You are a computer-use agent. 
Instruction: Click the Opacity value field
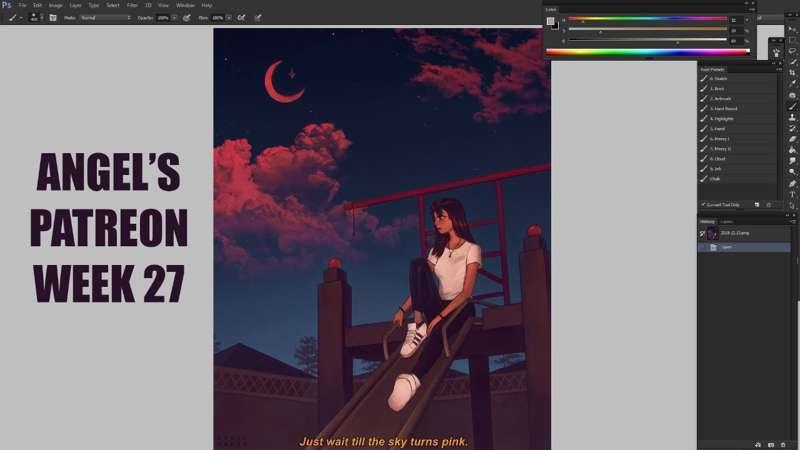pos(163,18)
